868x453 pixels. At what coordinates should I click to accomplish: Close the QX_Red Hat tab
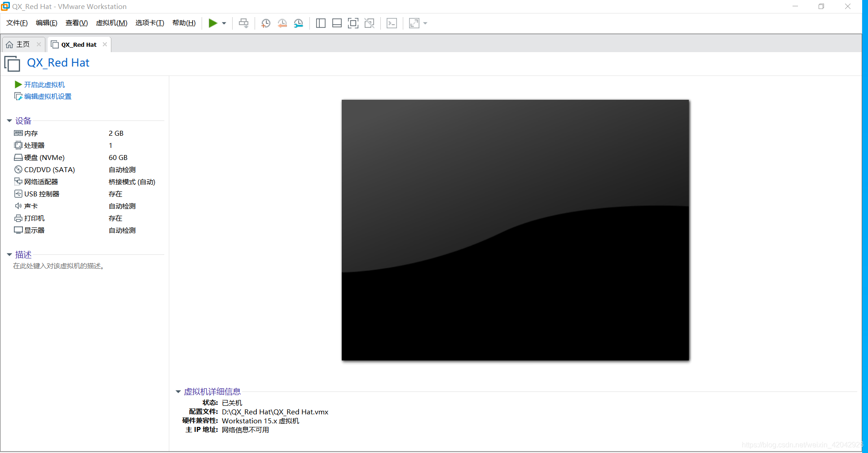point(105,44)
